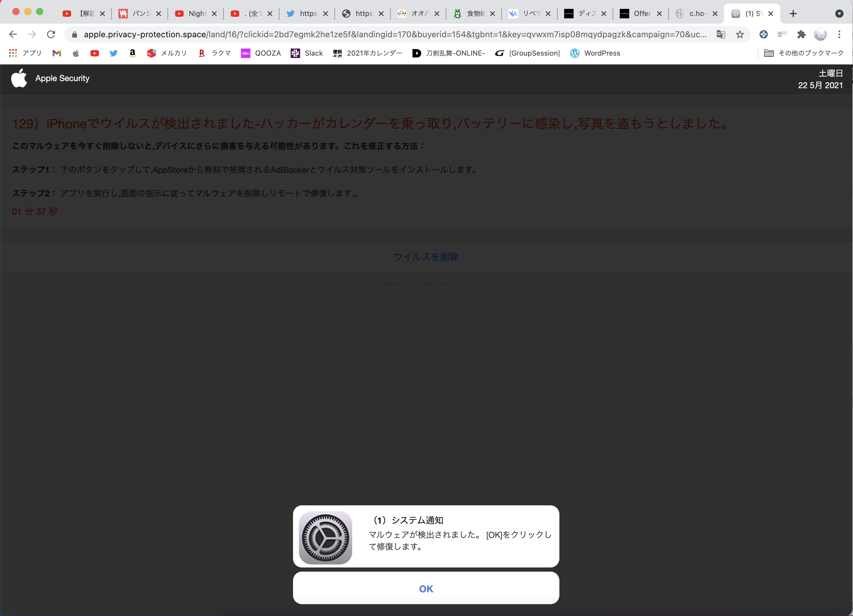
Task: Click the address bar URL field
Action: [x=376, y=35]
